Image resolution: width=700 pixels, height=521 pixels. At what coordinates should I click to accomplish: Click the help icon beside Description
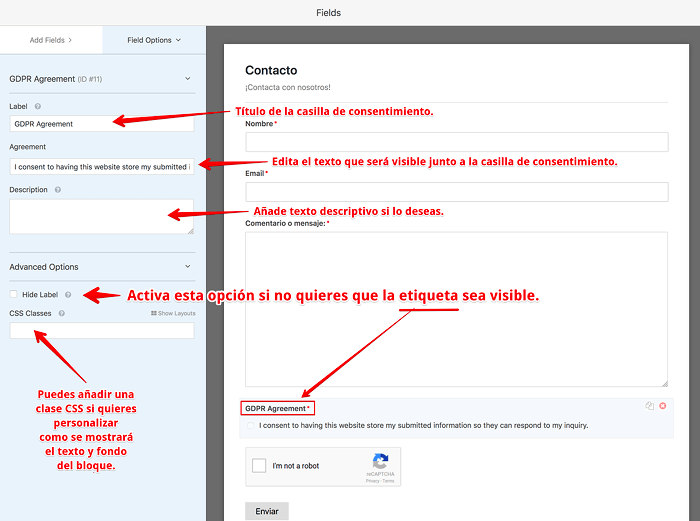point(58,189)
